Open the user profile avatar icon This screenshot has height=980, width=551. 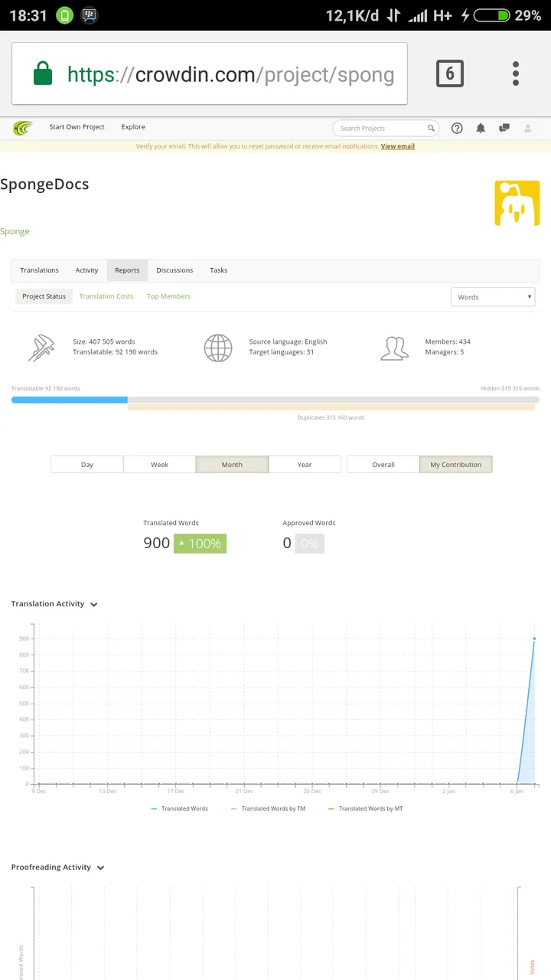[x=527, y=128]
